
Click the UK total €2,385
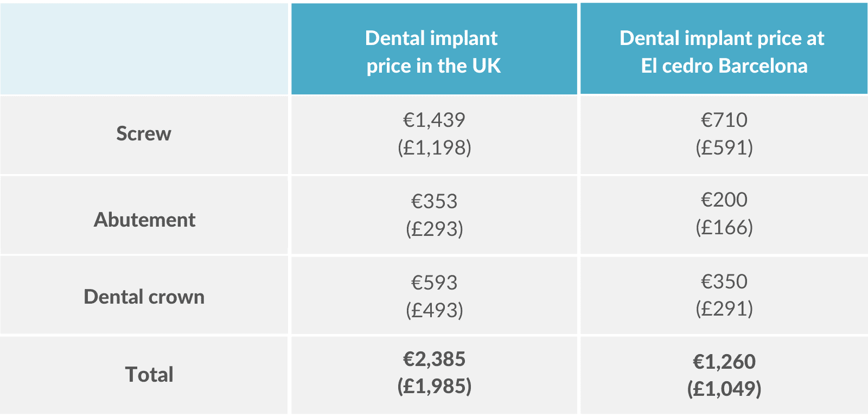434,359
